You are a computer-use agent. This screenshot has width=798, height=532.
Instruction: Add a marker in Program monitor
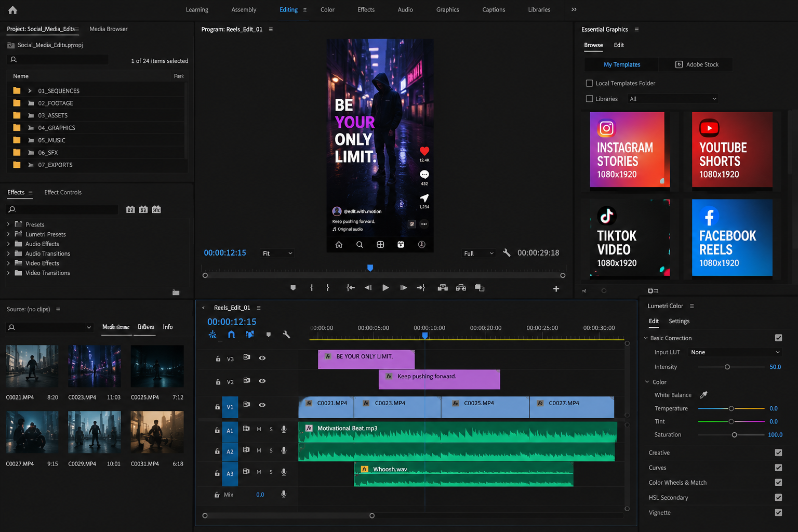tap(293, 288)
